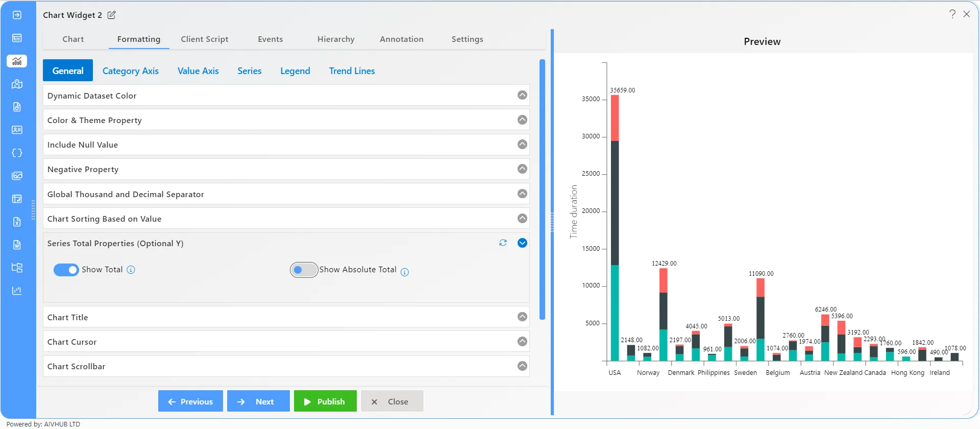Open the hierarchy tree sidebar icon
This screenshot has height=429, width=980.
[x=17, y=268]
